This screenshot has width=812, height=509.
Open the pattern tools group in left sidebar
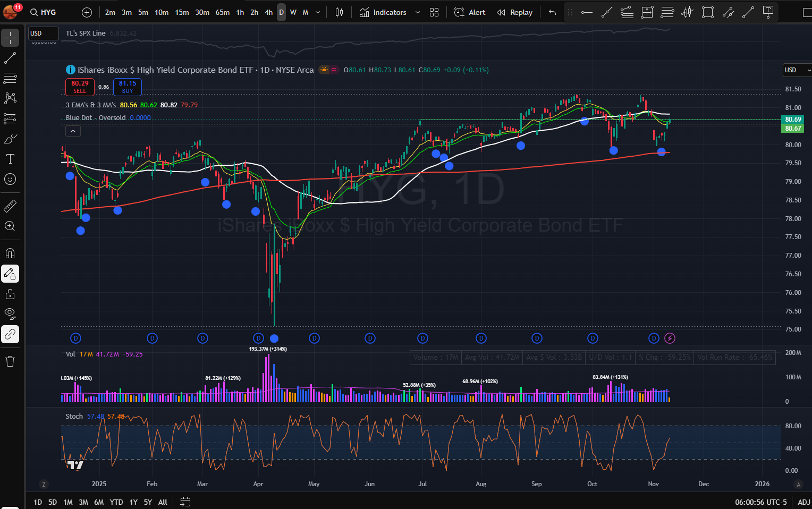click(x=10, y=98)
